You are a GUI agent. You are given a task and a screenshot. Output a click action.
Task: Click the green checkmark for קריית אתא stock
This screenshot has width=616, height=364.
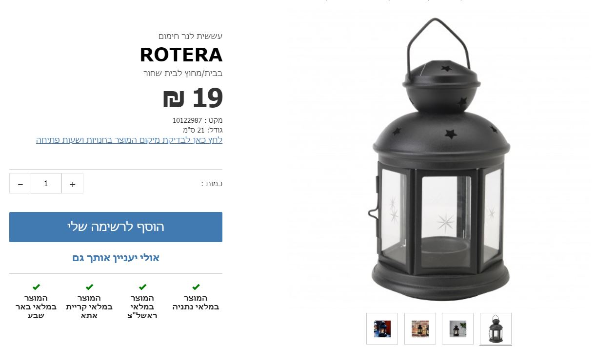pyautogui.click(x=89, y=287)
